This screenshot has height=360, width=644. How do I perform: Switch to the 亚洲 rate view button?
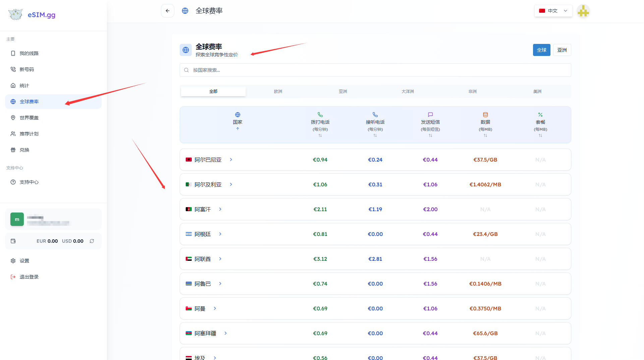point(562,50)
